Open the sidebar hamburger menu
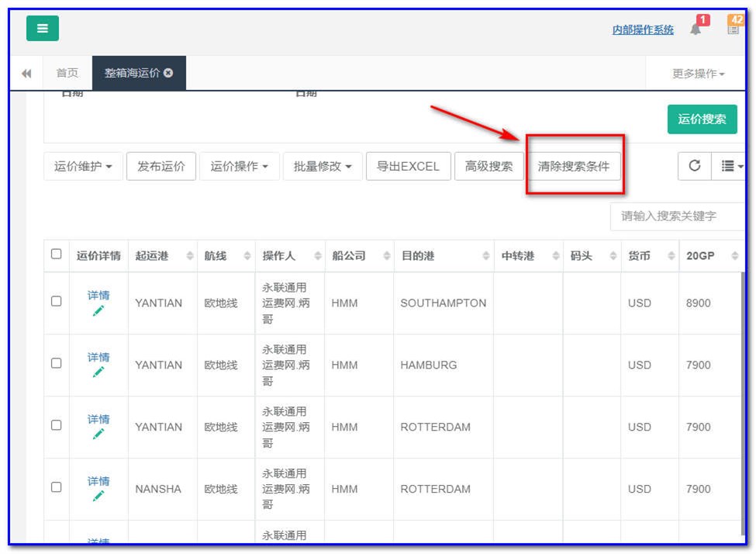Viewport: 756px width, 554px height. pyautogui.click(x=42, y=28)
